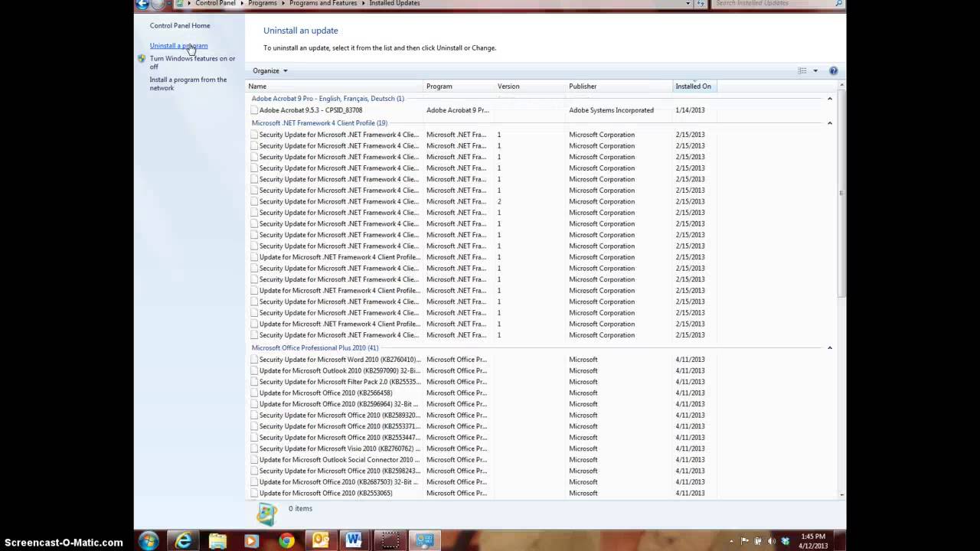Select Adobe Acrobat 9.5.3 - CPSID_83708 update
Screen dimensions: 980x551
coord(310,110)
